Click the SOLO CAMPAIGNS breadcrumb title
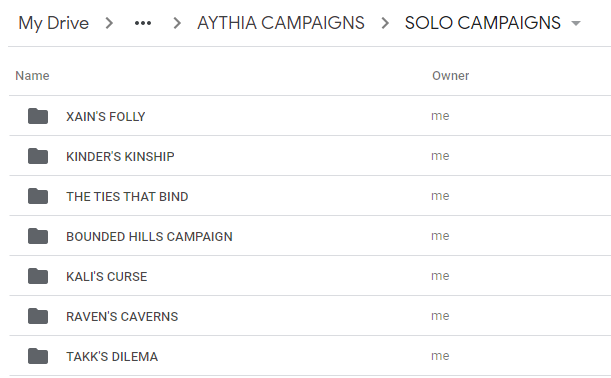This screenshot has width=611, height=378. tap(482, 23)
